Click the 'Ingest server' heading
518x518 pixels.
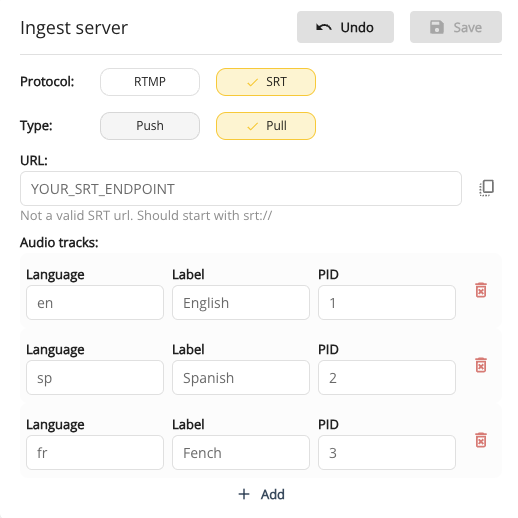click(74, 28)
